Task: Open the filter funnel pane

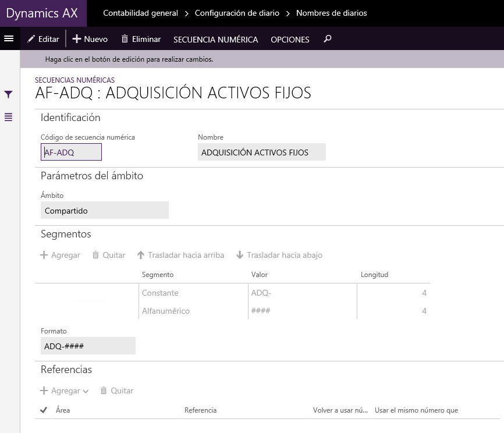Action: coord(8,94)
